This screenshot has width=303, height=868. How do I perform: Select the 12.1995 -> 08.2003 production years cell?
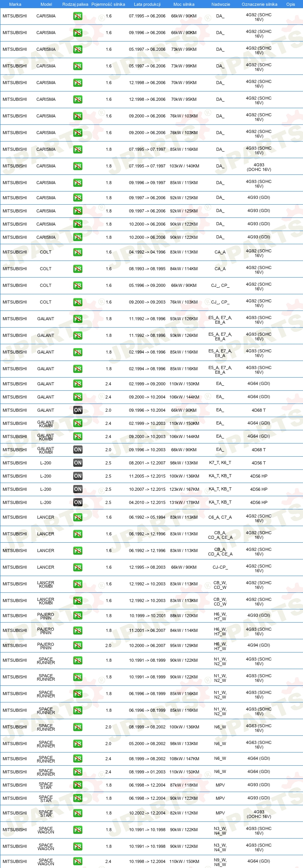147,567
